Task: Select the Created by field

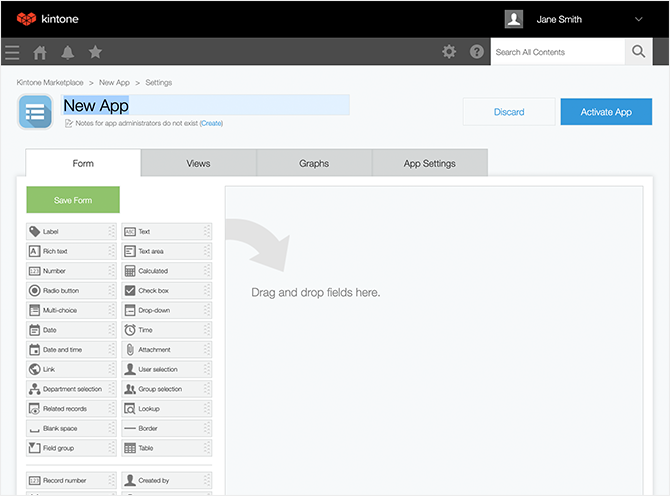Action: 167,480
